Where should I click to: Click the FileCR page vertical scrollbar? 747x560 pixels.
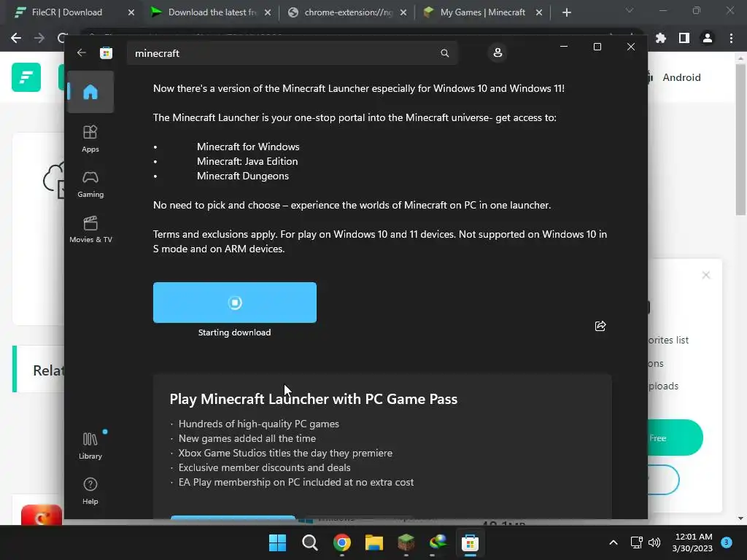tap(740, 141)
